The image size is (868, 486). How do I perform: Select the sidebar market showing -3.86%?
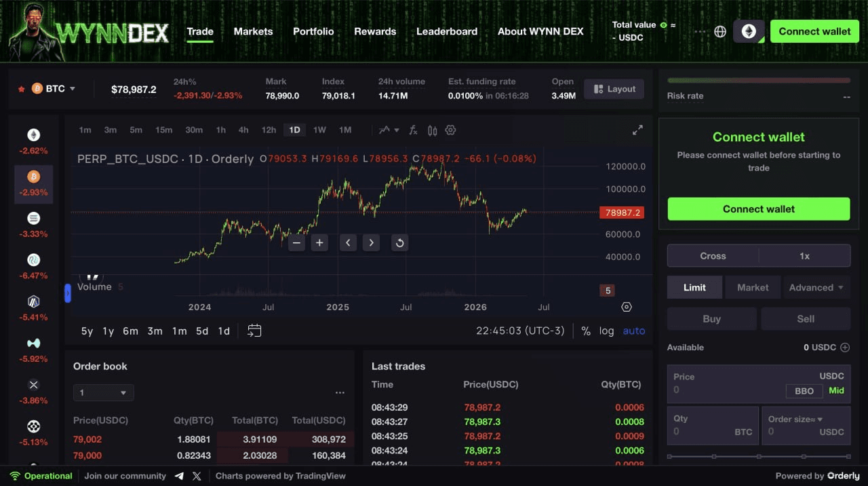(x=33, y=392)
